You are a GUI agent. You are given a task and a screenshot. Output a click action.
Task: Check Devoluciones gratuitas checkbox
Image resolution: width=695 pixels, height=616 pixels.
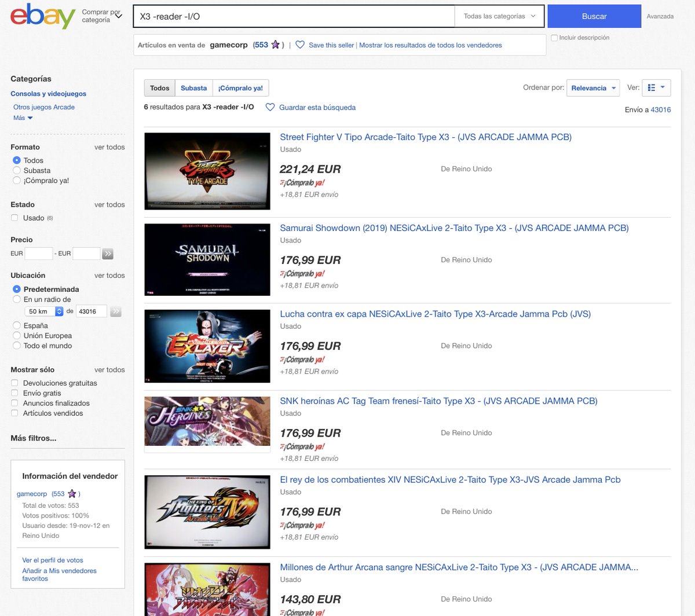point(14,383)
